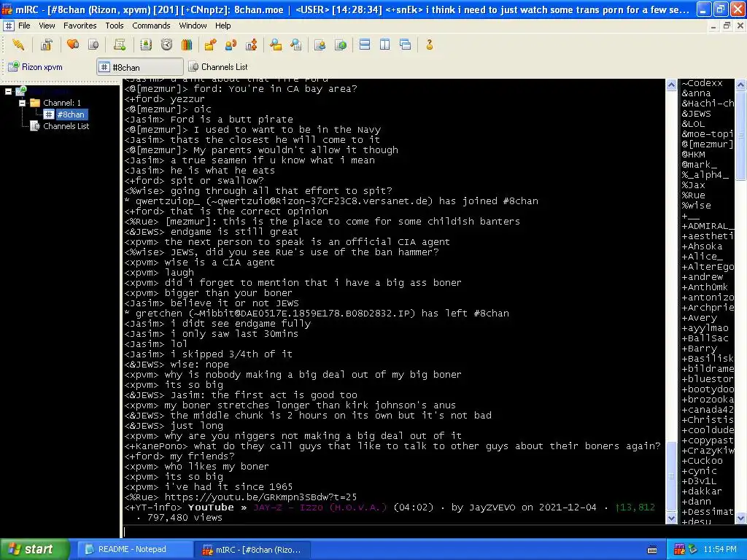Open the Timer clock icon
This screenshot has height=560, width=747.
166,44
